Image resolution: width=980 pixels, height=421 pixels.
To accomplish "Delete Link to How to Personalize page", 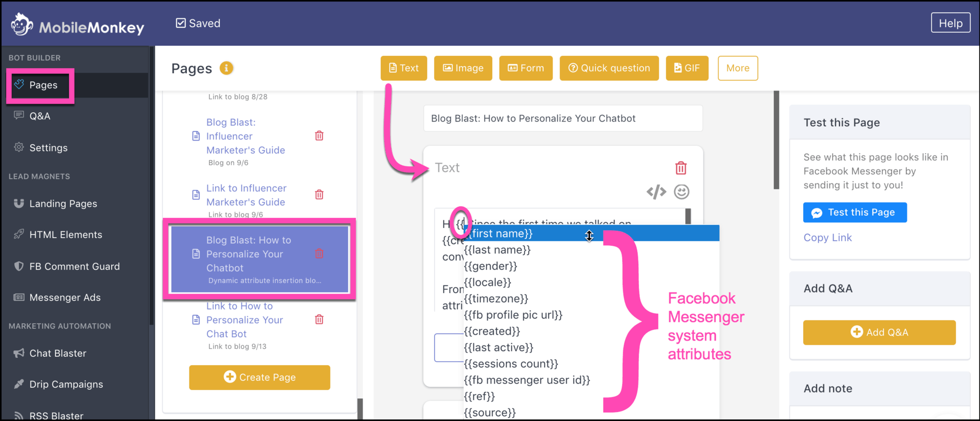I will tap(319, 319).
